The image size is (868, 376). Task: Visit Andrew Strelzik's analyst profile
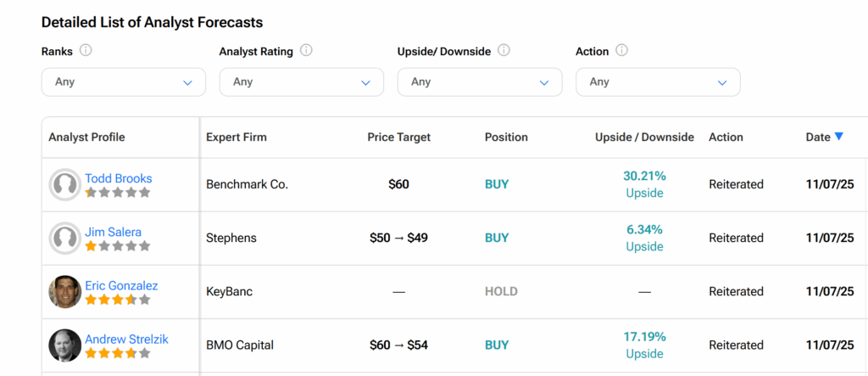[126, 339]
